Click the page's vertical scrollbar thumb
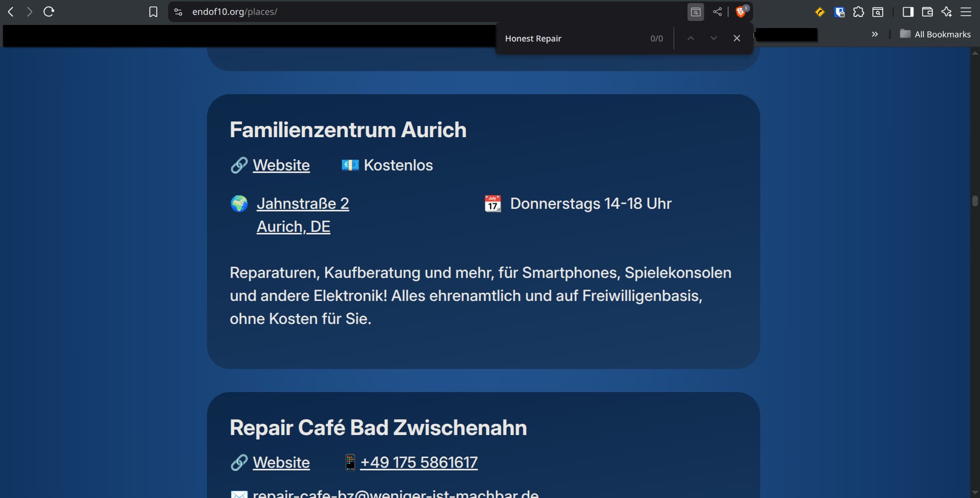The height and width of the screenshot is (498, 980). pos(975,201)
